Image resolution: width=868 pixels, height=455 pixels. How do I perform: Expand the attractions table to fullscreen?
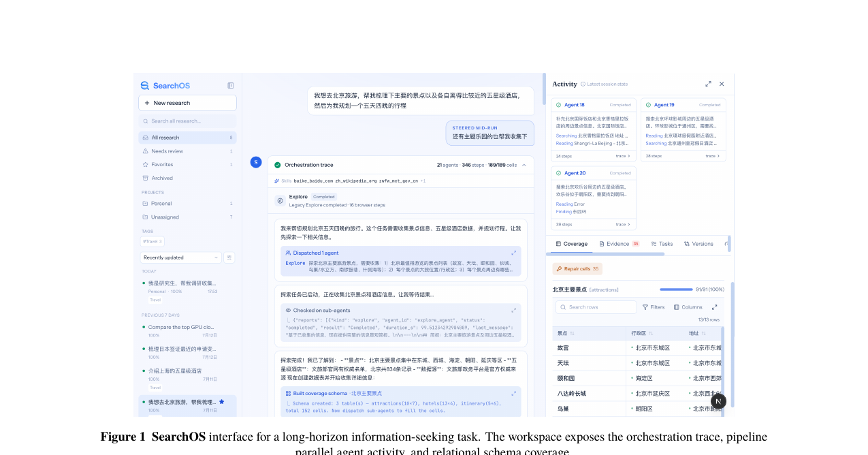click(714, 307)
